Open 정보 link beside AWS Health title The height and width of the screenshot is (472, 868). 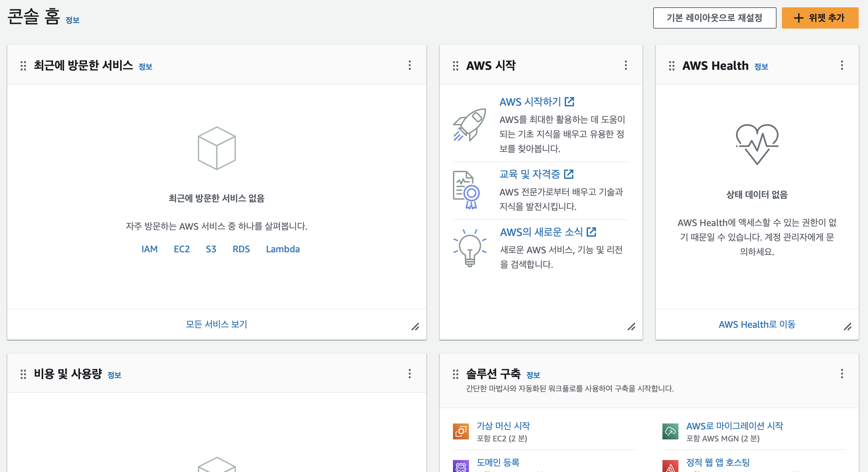(x=761, y=67)
